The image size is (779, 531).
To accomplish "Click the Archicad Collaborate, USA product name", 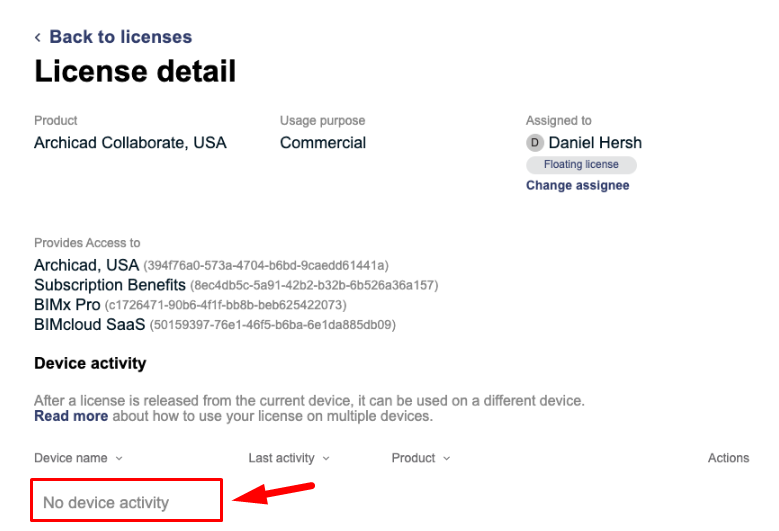I will coord(130,143).
